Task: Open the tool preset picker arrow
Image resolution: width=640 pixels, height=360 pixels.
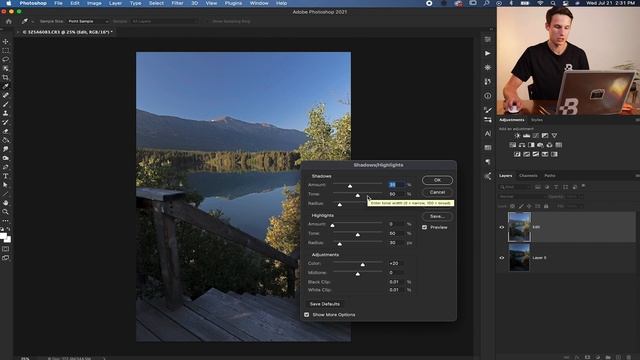Action: point(32,21)
